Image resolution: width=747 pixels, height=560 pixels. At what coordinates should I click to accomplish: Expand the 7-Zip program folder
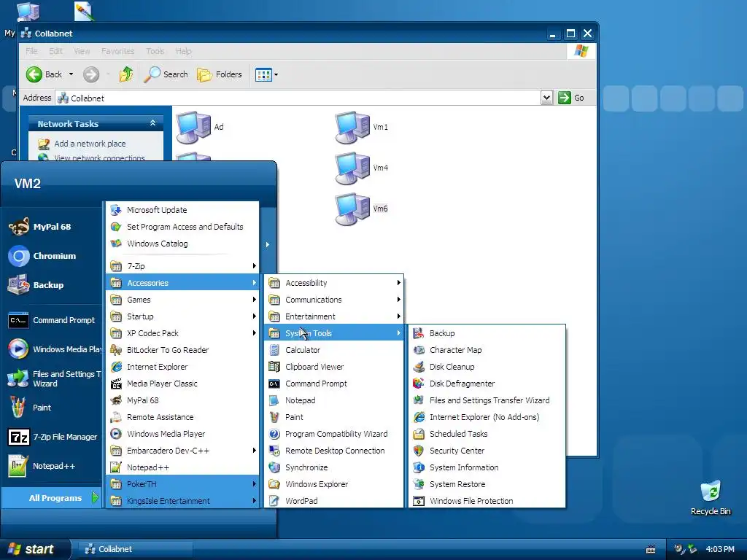(182, 266)
